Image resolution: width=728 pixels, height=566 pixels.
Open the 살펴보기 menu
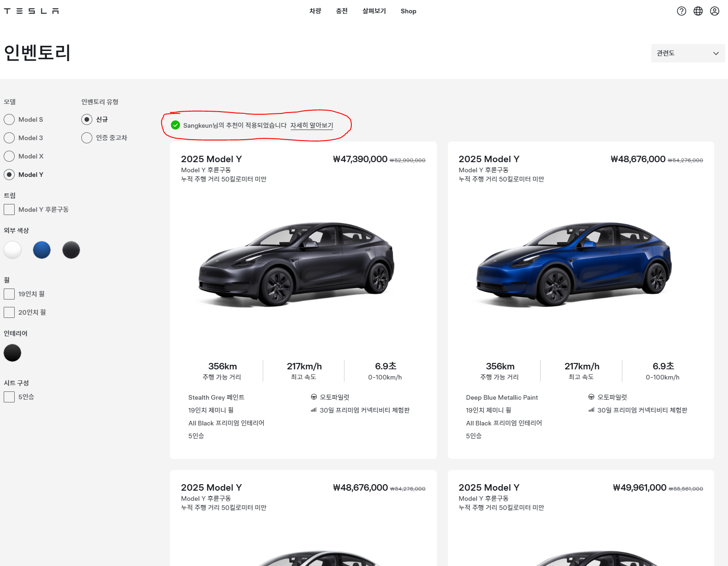pyautogui.click(x=374, y=11)
